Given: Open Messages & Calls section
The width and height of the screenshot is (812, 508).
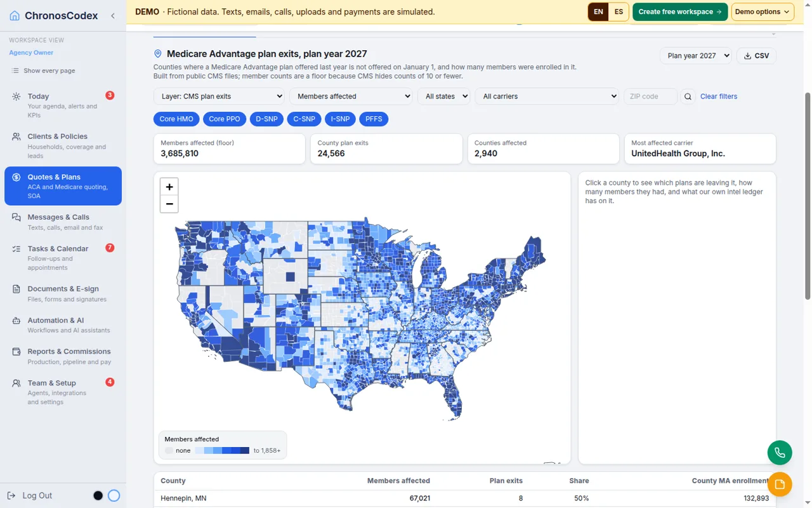Looking at the screenshot, I should [63, 222].
